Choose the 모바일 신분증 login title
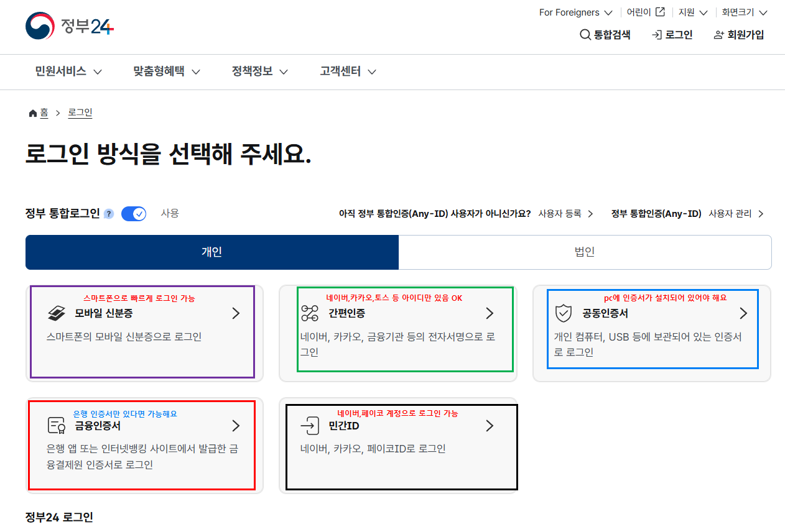Screen dimensions: 785x532 (104, 313)
